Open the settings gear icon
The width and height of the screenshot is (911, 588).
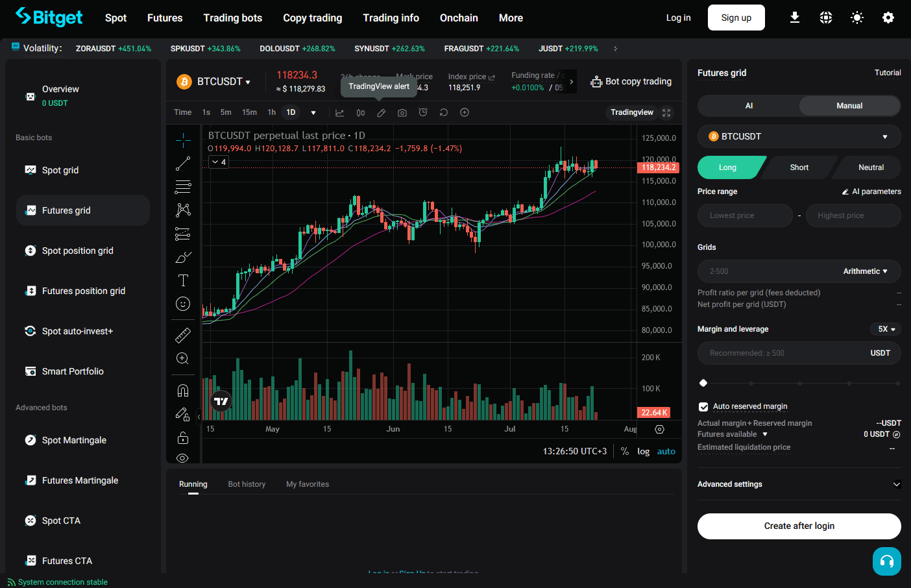coord(888,18)
